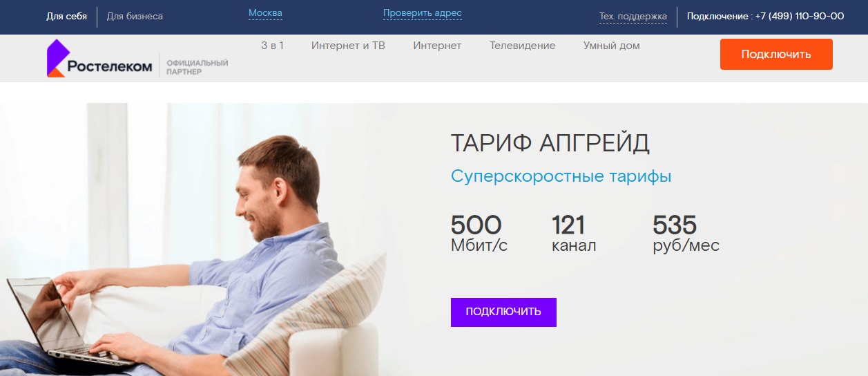Viewport: 868px width, 376px height.
Task: Select the Интернет menu item
Action: click(437, 46)
